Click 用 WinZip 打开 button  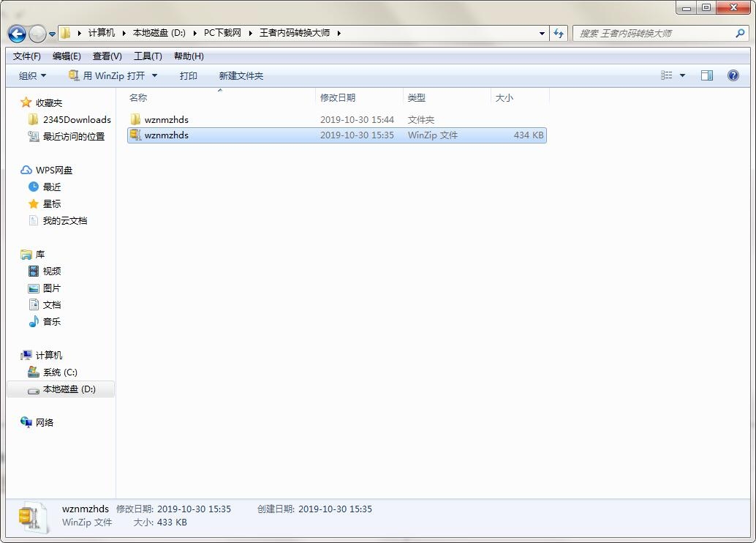[x=107, y=76]
